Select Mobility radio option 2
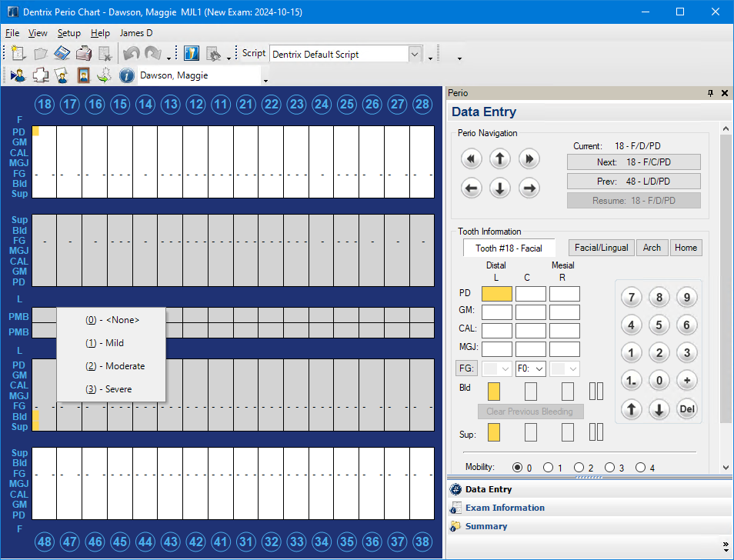Image resolution: width=734 pixels, height=560 pixels. click(x=579, y=468)
